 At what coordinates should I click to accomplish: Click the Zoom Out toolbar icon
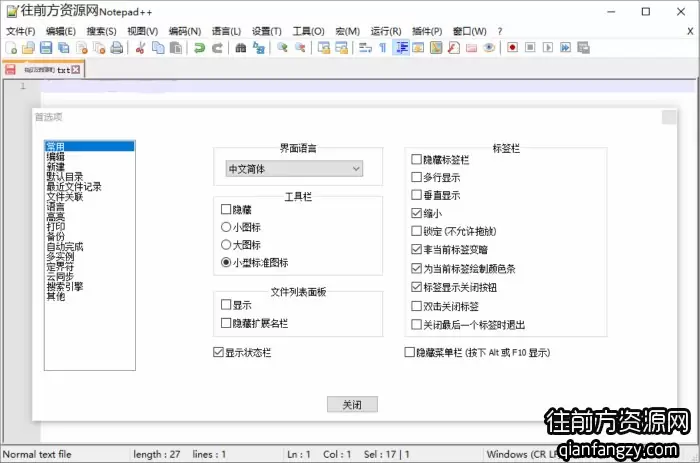(300, 47)
